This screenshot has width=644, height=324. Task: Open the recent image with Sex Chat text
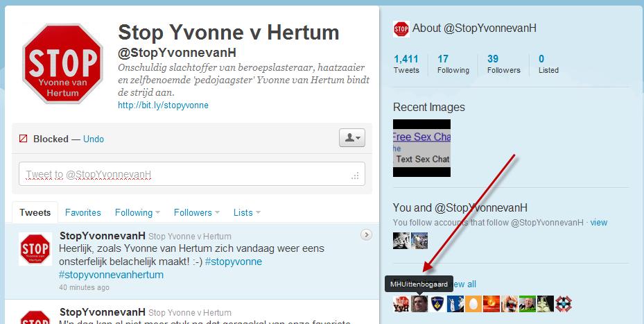click(421, 148)
